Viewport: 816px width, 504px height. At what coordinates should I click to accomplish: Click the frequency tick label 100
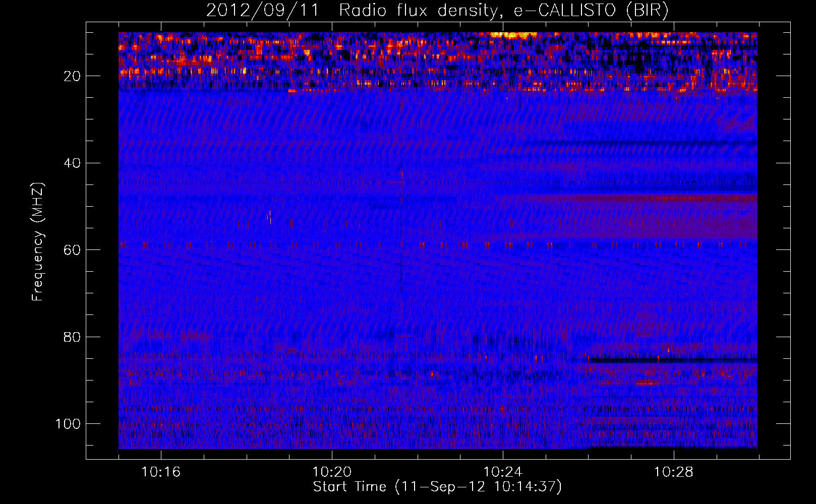click(x=68, y=424)
